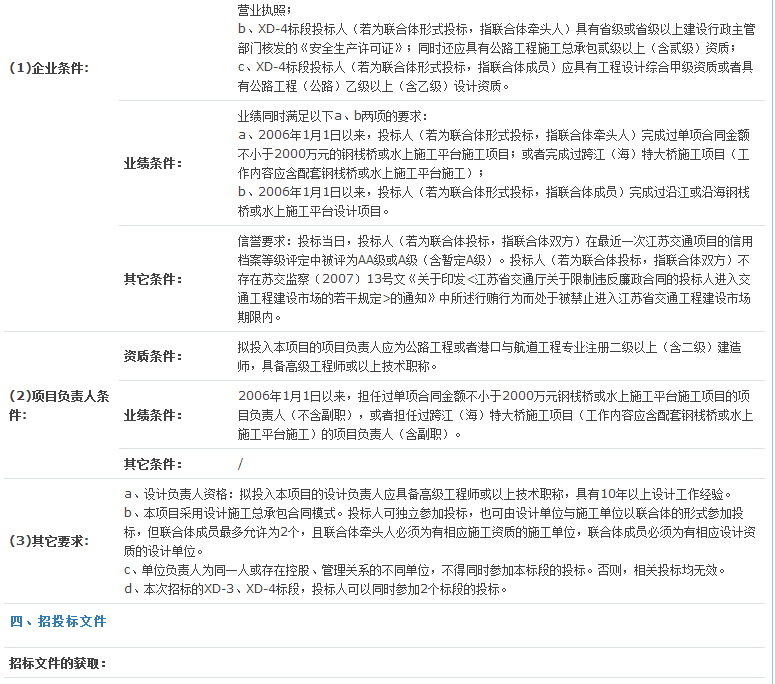Click "业绩条件:" label in 项目负责人 section
This screenshot has width=775, height=684.
click(x=152, y=415)
